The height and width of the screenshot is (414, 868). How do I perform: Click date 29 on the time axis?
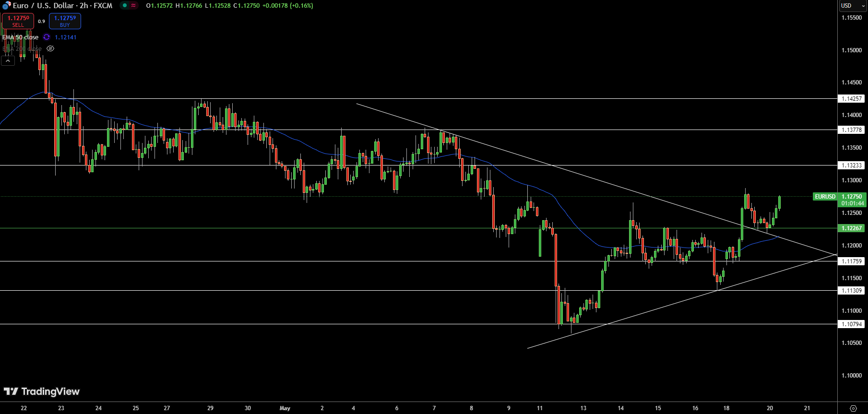210,408
